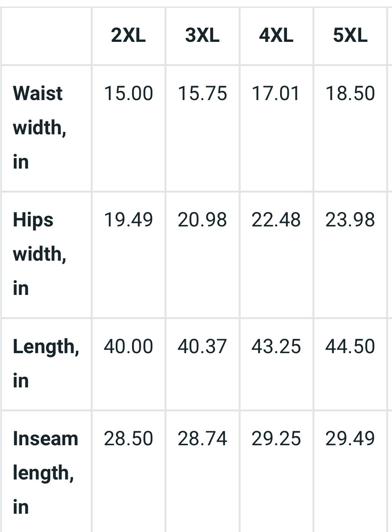Click the Length row label
The height and width of the screenshot is (532, 392).
pyautogui.click(x=46, y=363)
